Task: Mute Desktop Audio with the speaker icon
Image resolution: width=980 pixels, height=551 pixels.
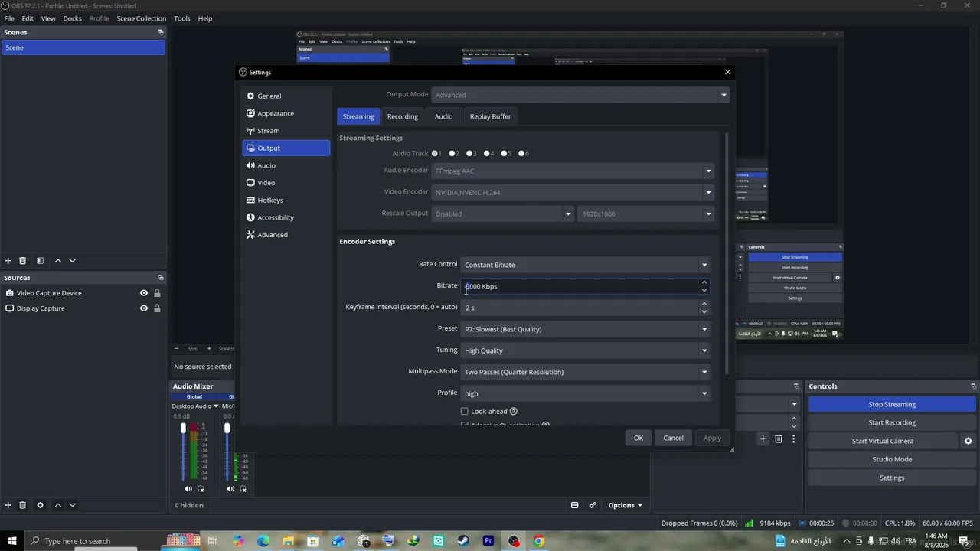Action: click(188, 488)
